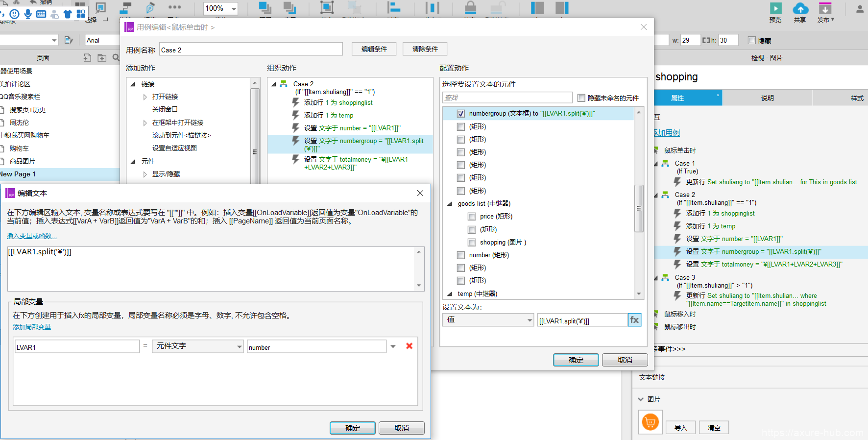The height and width of the screenshot is (440, 868).
Task: Click the 导入 image import button
Action: [681, 427]
